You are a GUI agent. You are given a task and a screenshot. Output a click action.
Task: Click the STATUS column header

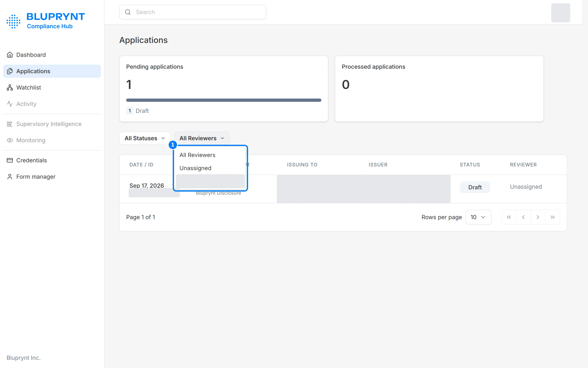coord(470,165)
